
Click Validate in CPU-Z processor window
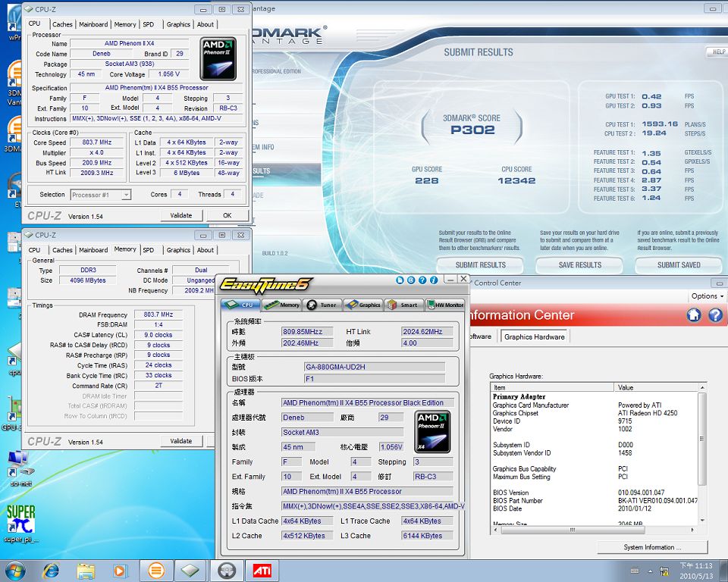[181, 215]
